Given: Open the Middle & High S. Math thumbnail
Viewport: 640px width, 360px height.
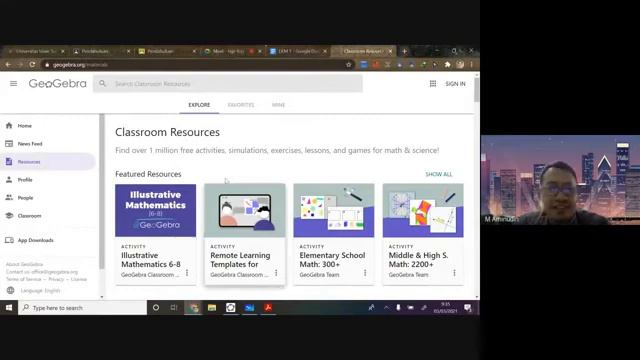Looking at the screenshot, I should [423, 210].
